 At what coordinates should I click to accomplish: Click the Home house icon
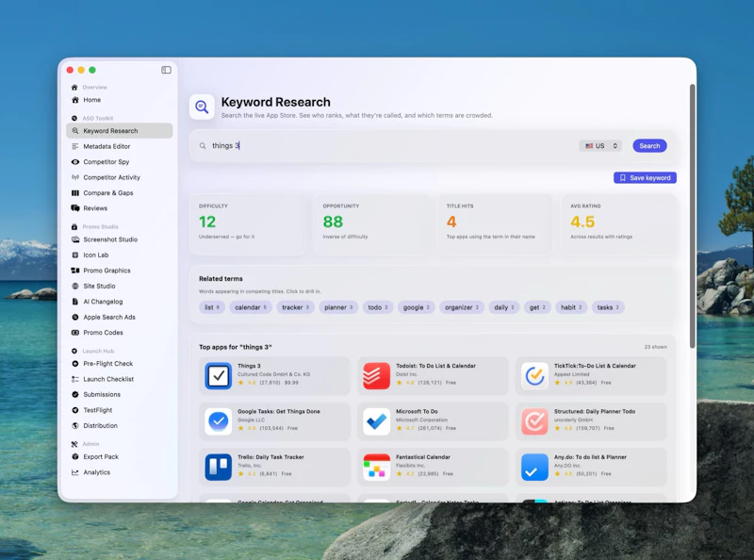coord(75,100)
